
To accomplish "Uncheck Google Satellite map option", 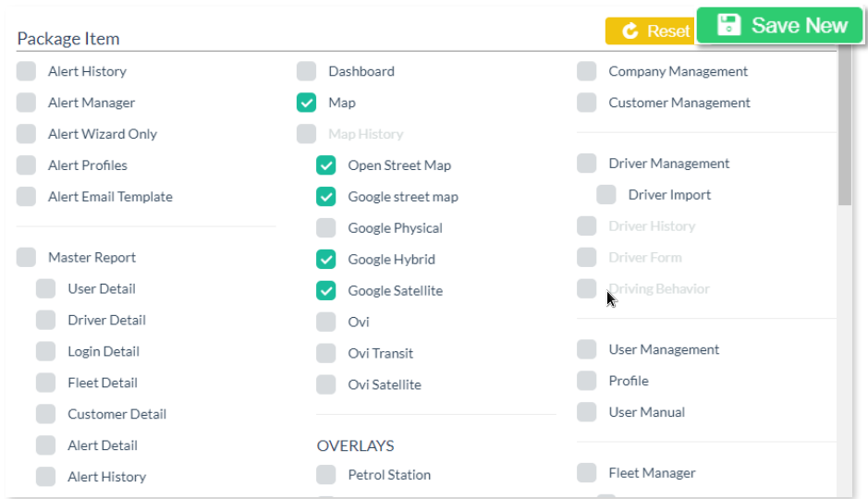I will click(x=326, y=291).
